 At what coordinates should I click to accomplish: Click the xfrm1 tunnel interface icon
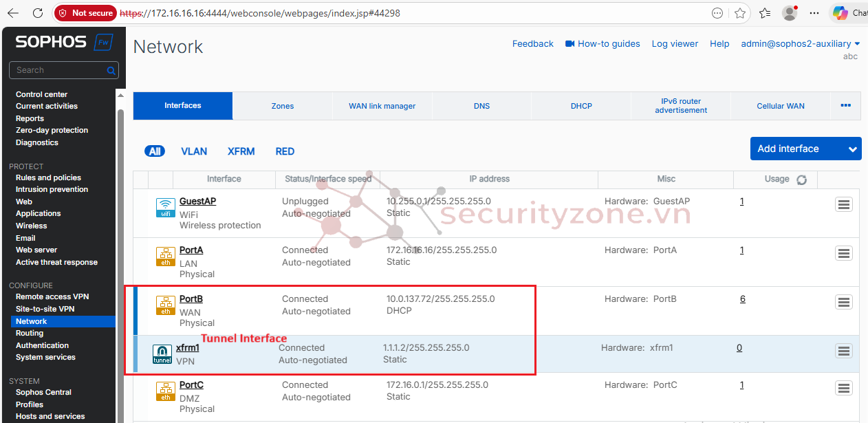point(162,354)
